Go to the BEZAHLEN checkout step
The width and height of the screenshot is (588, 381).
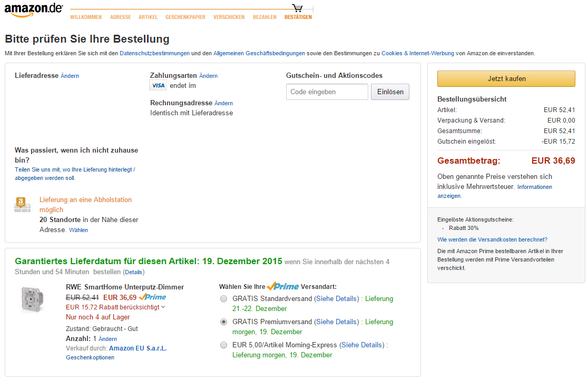point(264,17)
